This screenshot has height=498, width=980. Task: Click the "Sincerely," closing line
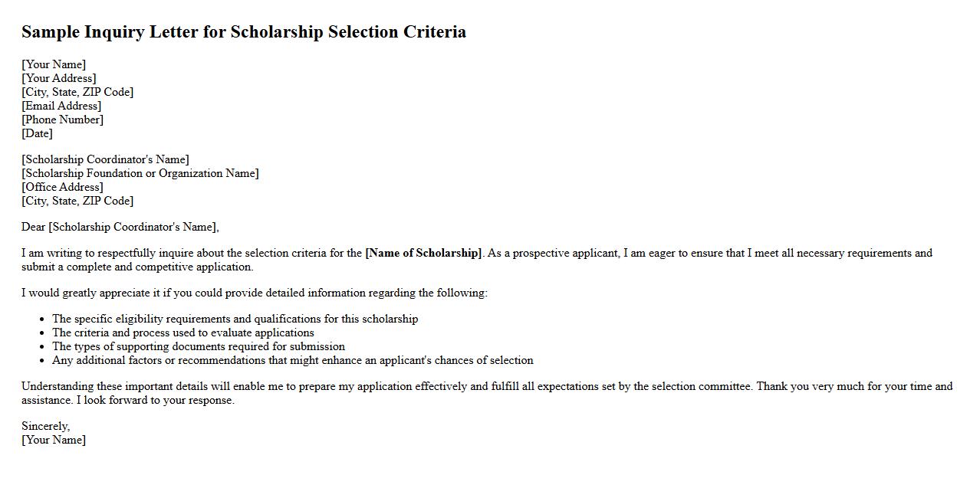click(45, 426)
